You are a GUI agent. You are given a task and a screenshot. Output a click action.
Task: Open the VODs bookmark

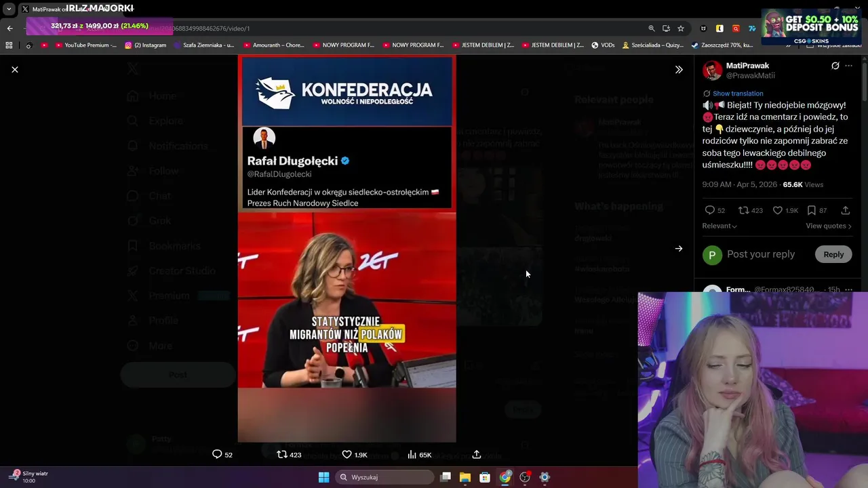pos(603,45)
